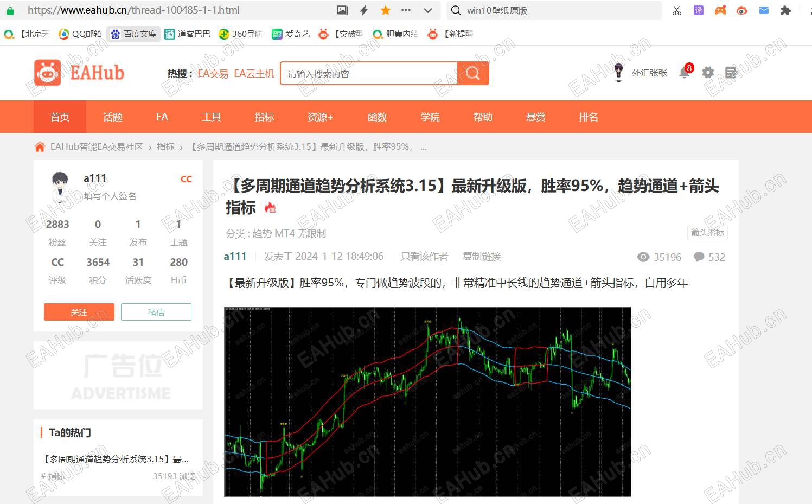Open the 悬赏 nav tab
Viewport: 812px width, 504px height.
tap(536, 117)
